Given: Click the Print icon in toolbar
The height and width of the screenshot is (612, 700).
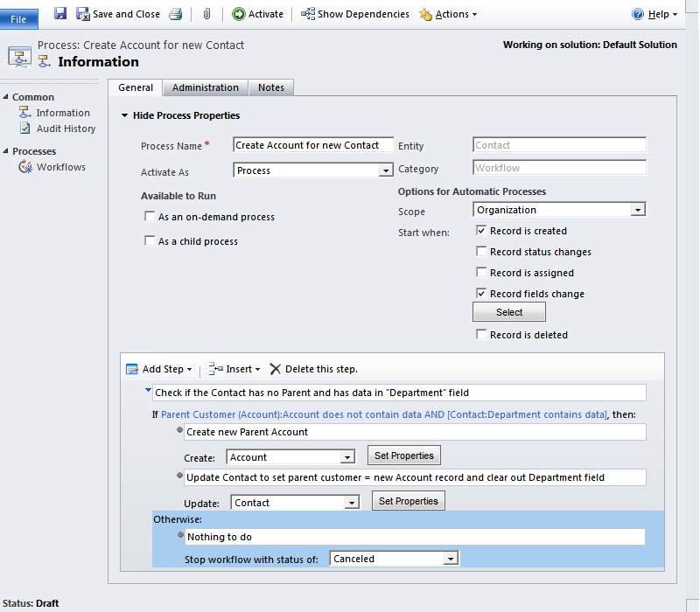Looking at the screenshot, I should click(175, 14).
